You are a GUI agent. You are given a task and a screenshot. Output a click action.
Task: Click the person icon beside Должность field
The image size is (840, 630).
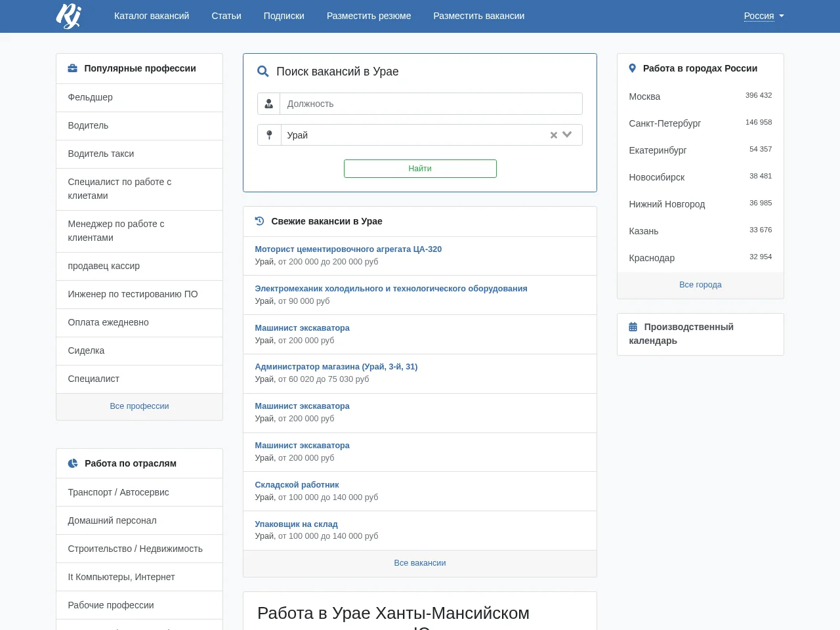click(x=269, y=104)
